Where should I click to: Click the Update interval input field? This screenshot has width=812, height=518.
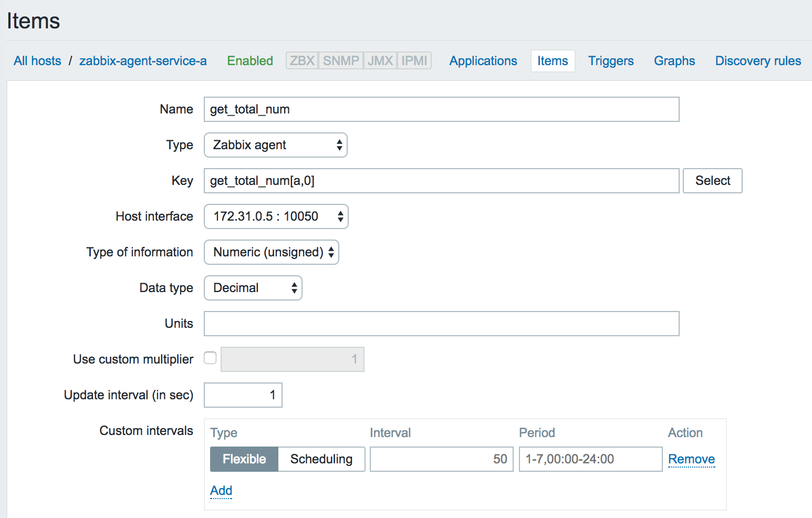(243, 395)
